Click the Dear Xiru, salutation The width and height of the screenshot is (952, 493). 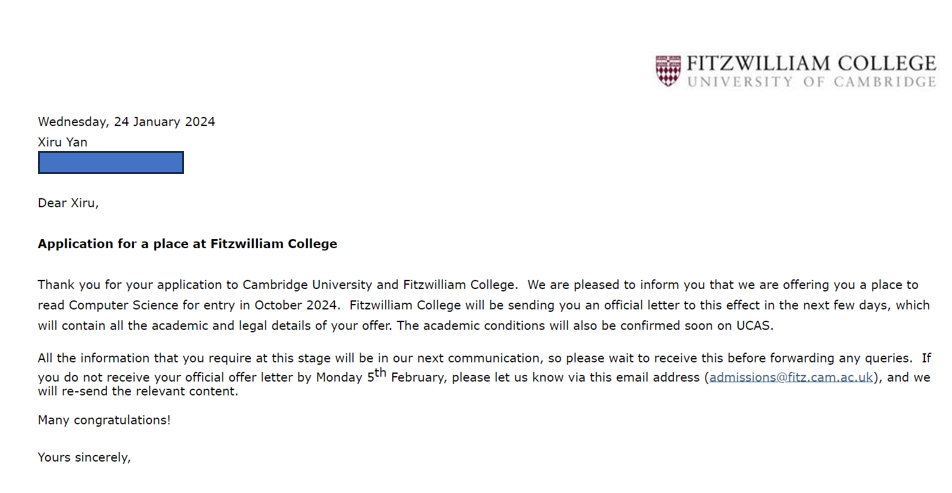(x=68, y=203)
